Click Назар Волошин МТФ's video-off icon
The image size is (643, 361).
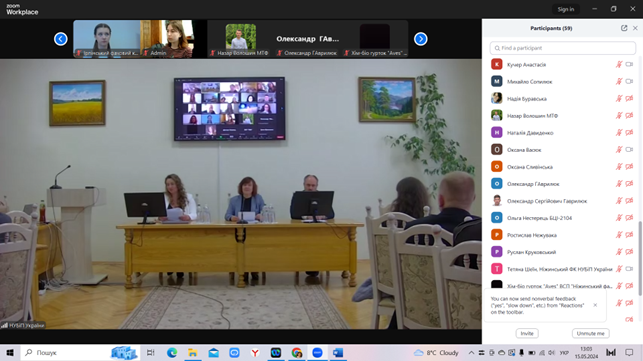[x=629, y=115]
